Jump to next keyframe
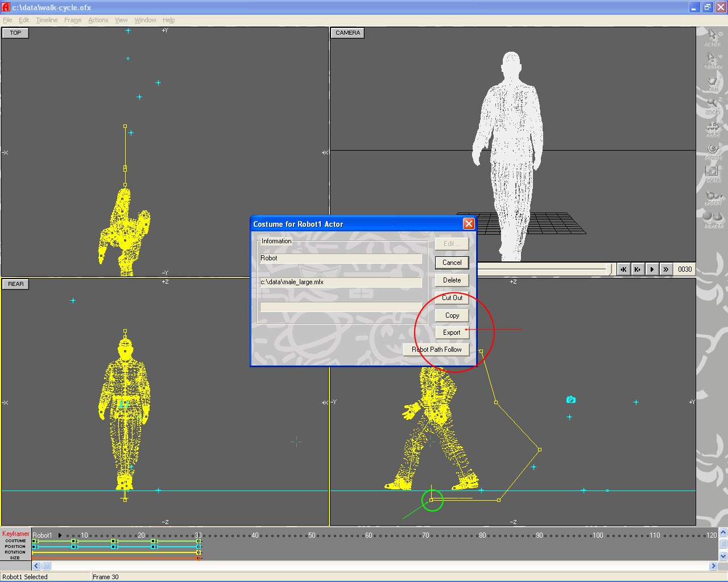 coord(638,269)
